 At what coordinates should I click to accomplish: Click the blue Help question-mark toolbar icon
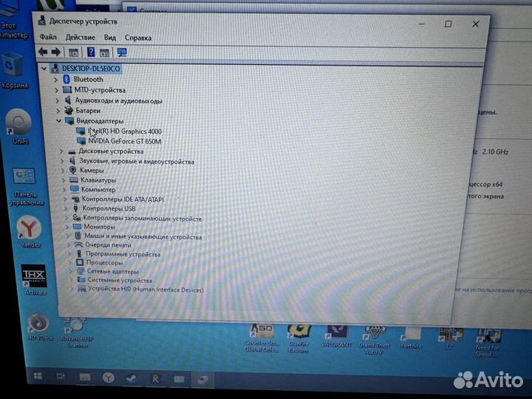(91, 52)
